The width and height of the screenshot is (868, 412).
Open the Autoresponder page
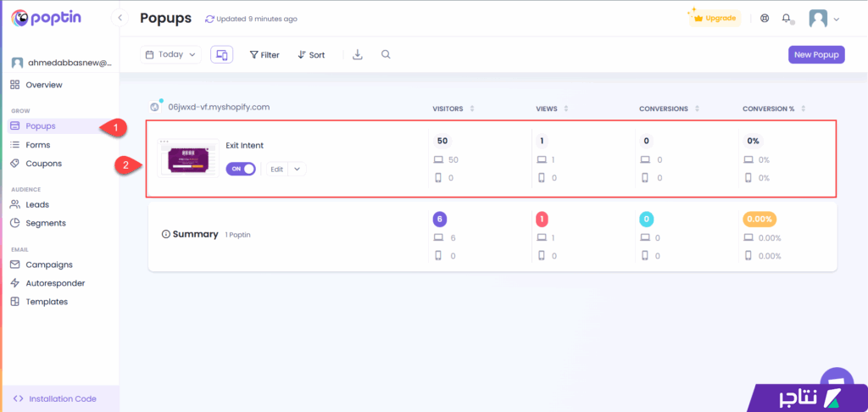click(48, 283)
